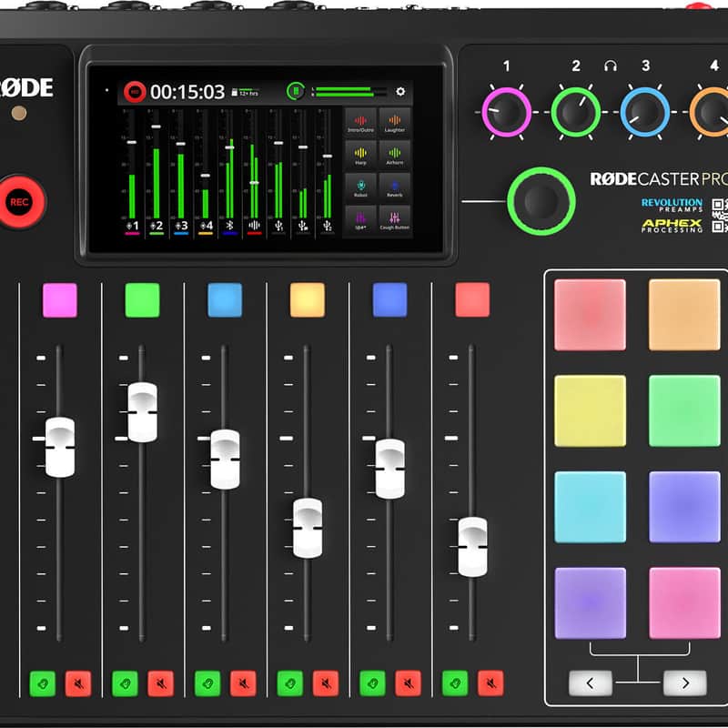Push the large red REC button
728x728 pixels.
click(19, 202)
